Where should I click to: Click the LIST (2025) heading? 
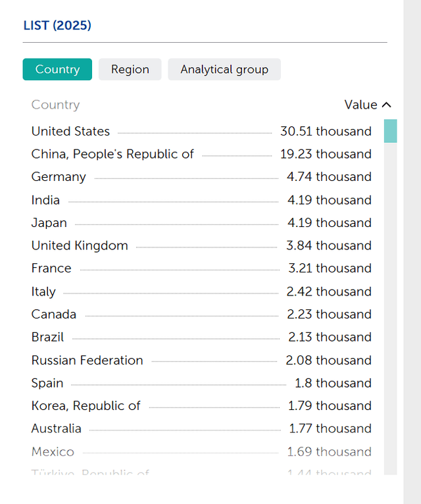pyautogui.click(x=57, y=26)
